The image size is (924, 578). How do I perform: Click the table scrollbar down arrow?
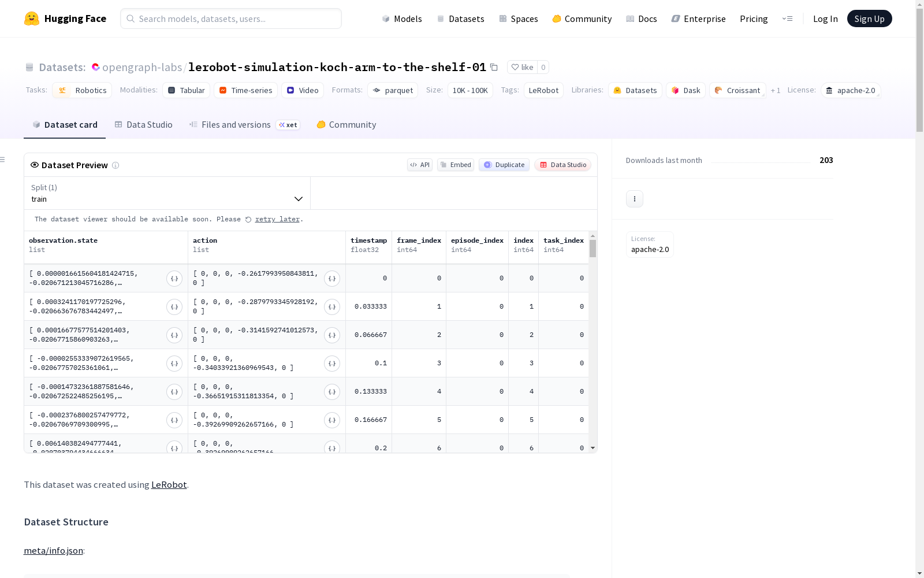[593, 448]
